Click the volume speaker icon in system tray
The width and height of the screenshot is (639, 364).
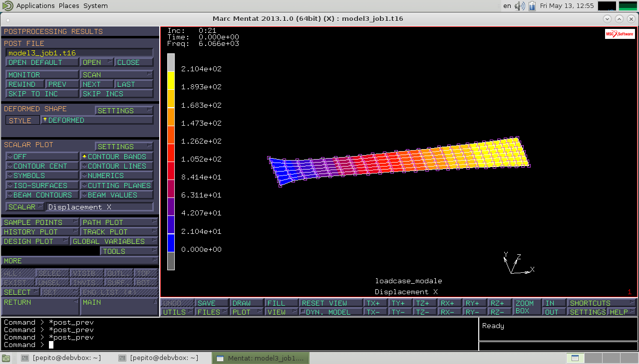click(520, 6)
